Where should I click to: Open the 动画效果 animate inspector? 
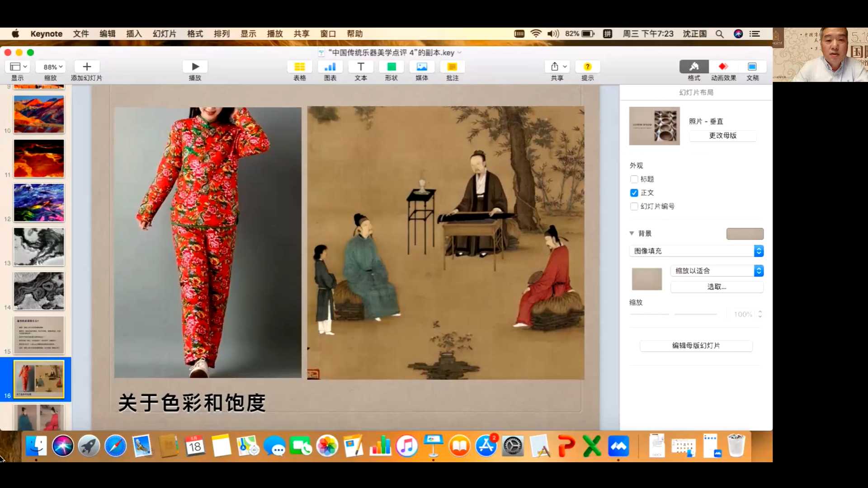[723, 67]
